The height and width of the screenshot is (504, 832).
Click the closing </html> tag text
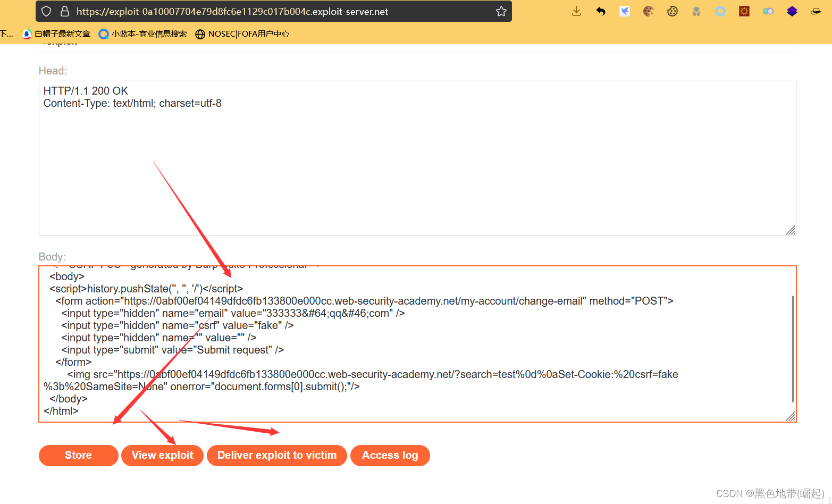point(61,411)
